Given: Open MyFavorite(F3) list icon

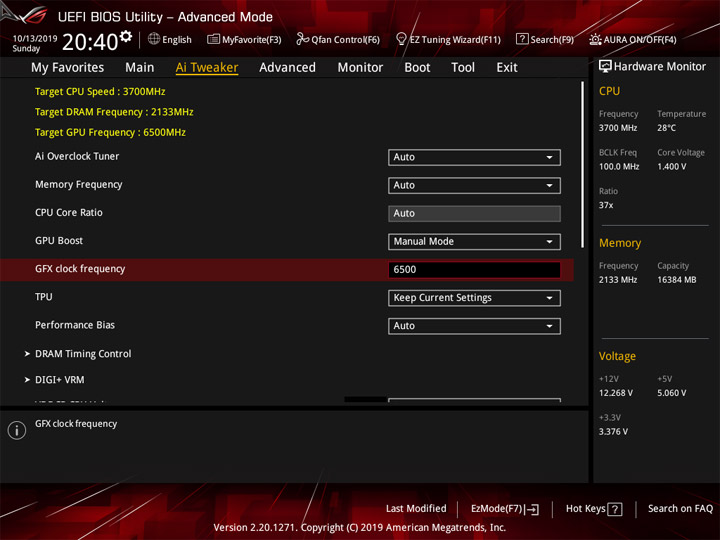Looking at the screenshot, I should (x=213, y=39).
